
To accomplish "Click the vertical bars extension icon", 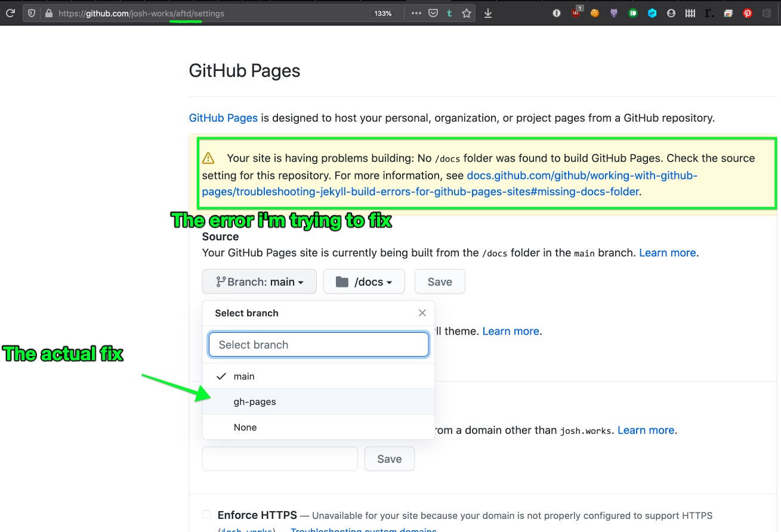I will pyautogui.click(x=690, y=13).
